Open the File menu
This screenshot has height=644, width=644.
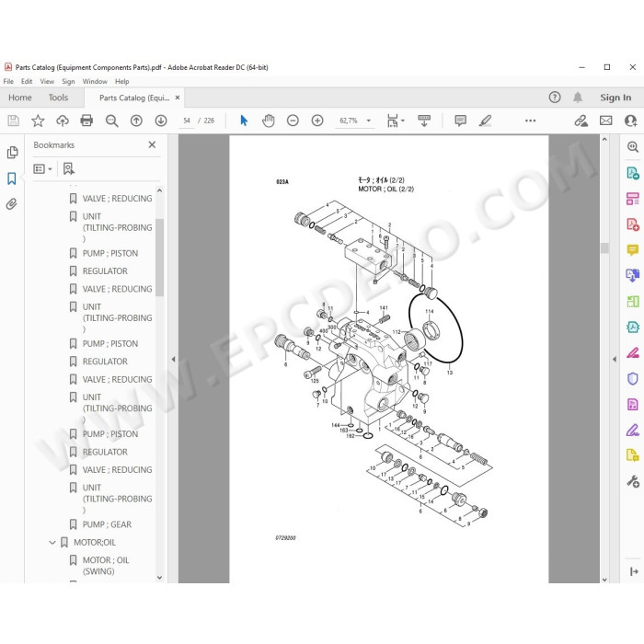[8, 81]
